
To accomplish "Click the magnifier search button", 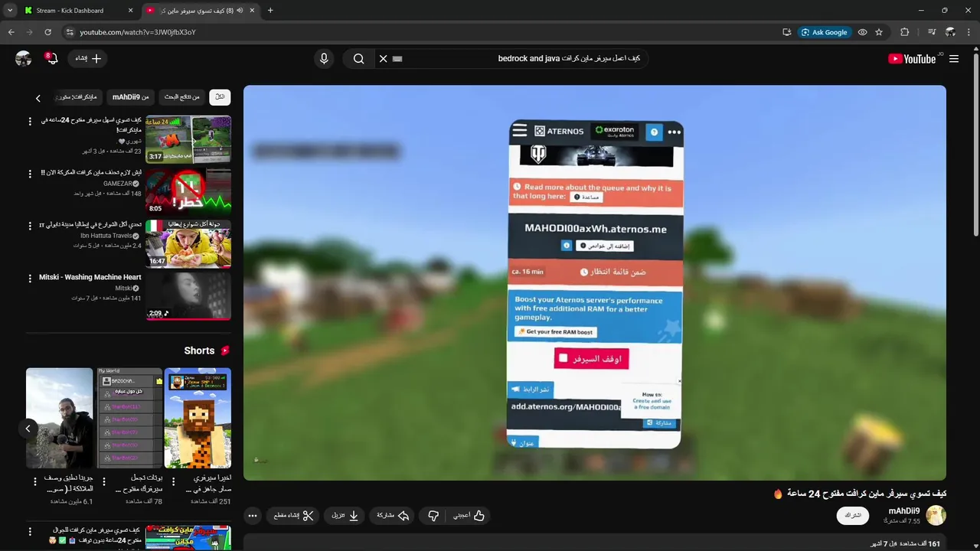I will 358,58.
